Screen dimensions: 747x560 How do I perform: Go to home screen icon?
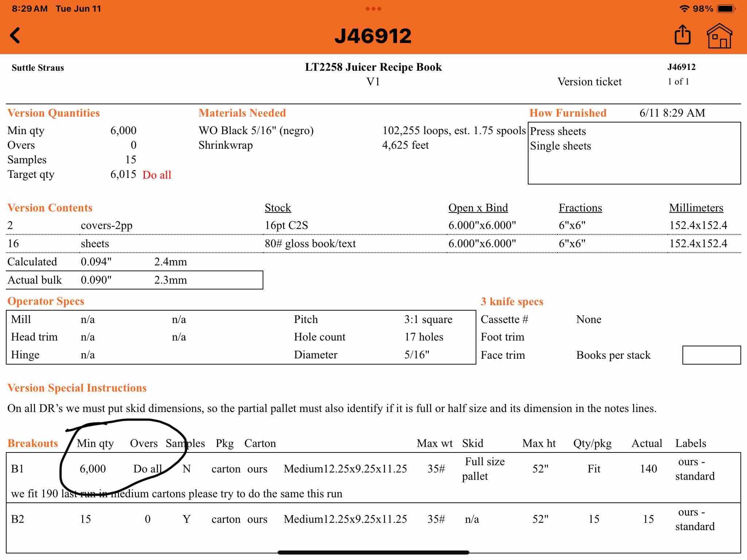point(719,35)
